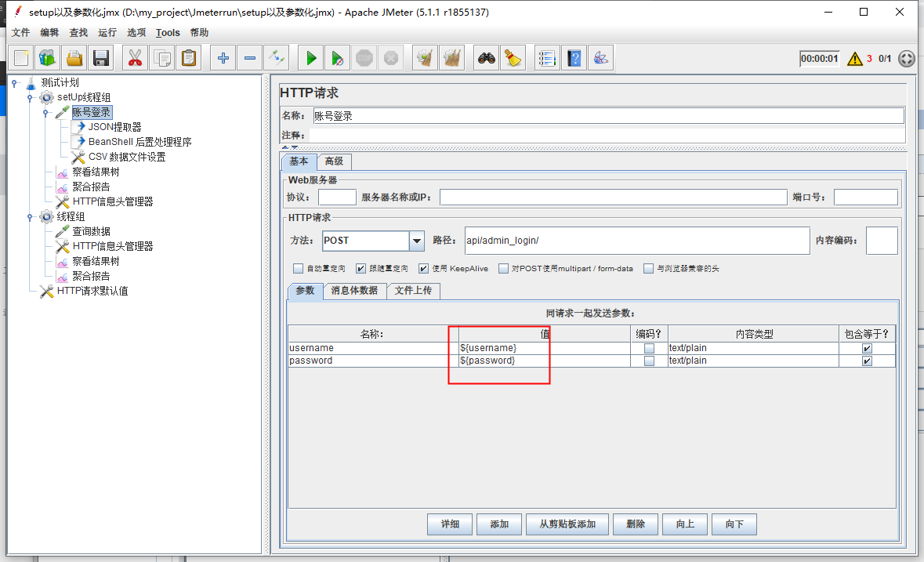The height and width of the screenshot is (562, 924).
Task: Open the POST method dropdown
Action: pyautogui.click(x=417, y=241)
